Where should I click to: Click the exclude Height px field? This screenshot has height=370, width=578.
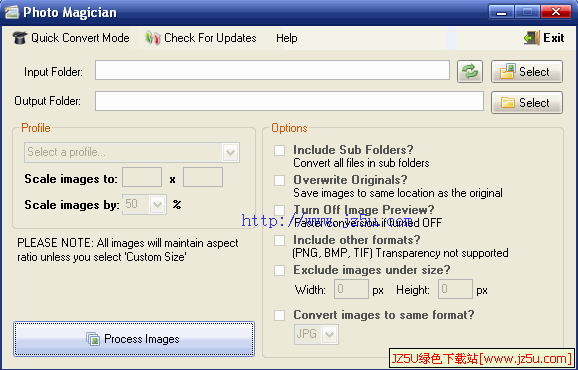point(455,289)
